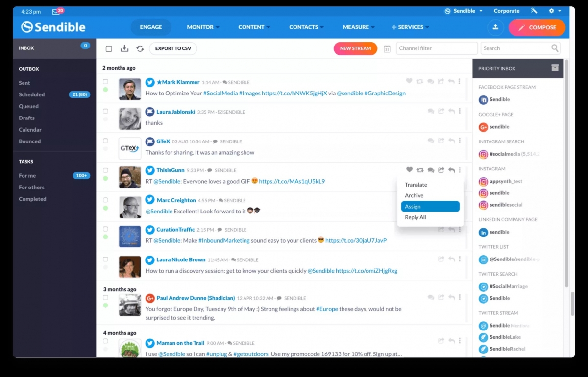This screenshot has height=377, width=588.
Task: Open the archive icon in Priority Inbox header
Action: tap(555, 68)
